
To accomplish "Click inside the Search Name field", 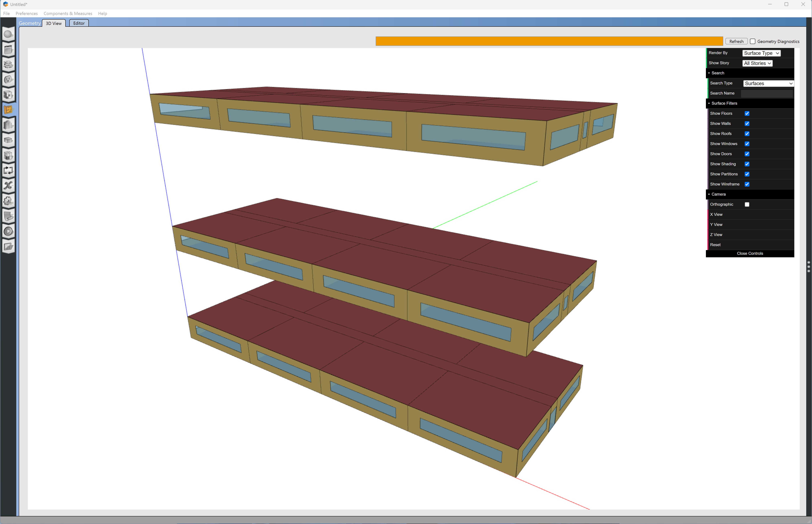I will 767,93.
